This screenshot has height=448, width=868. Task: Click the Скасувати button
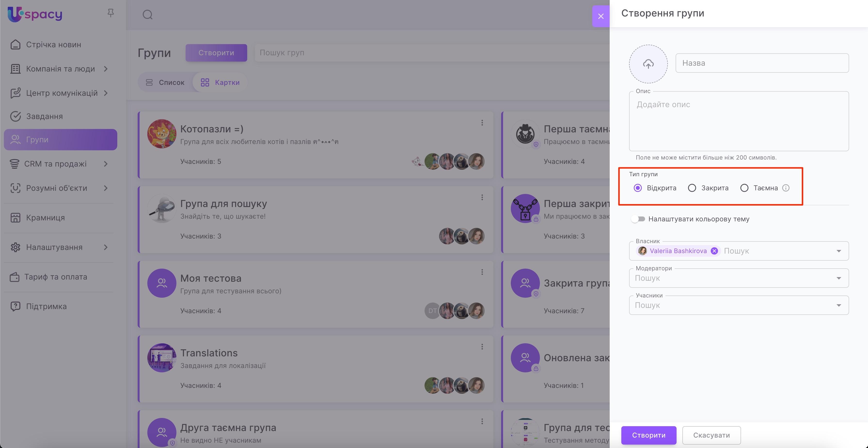pyautogui.click(x=711, y=435)
